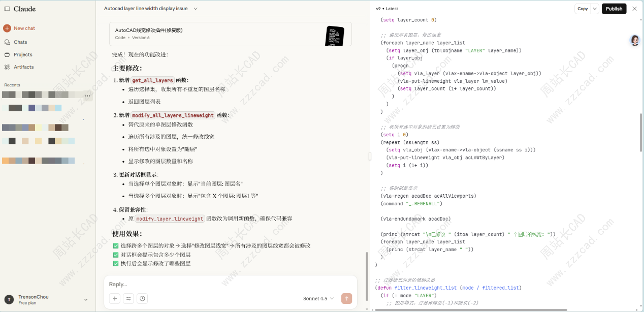Click the clock icon in reply box

[142, 299]
